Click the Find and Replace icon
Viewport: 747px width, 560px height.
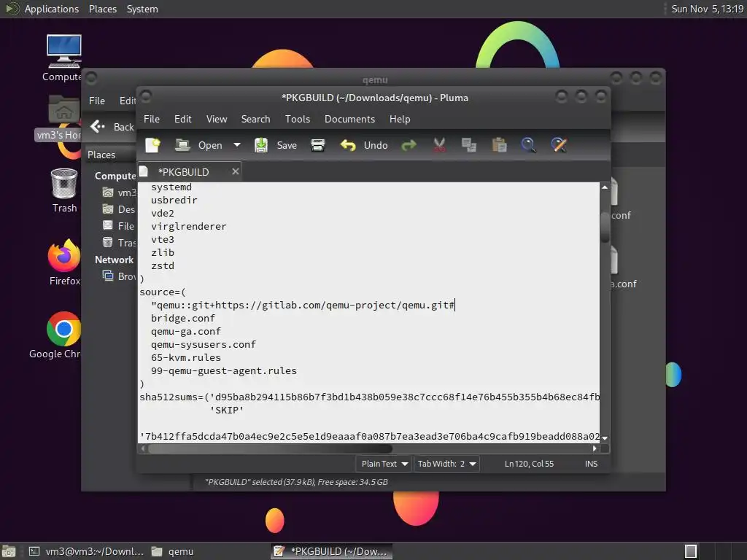pyautogui.click(x=559, y=145)
